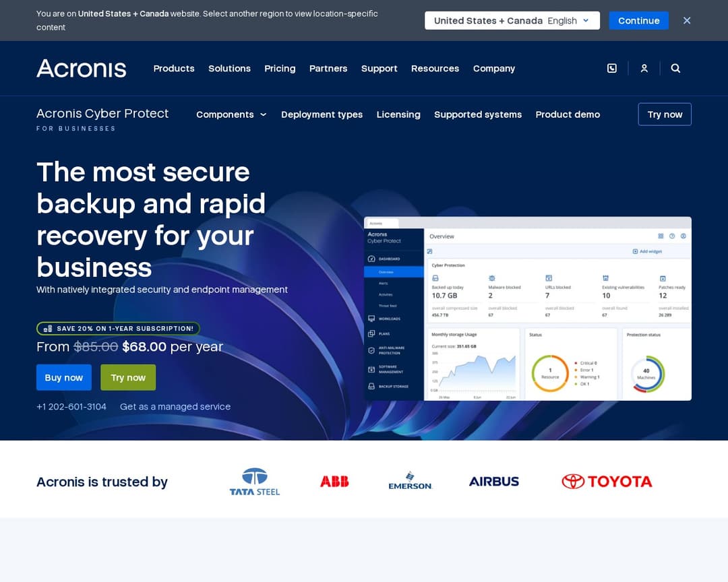
Task: Open Get as a managed service link
Action: pos(175,407)
